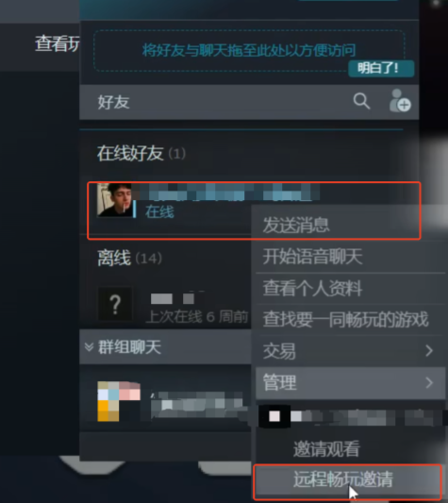Open the online friend's avatar thumbnail
The height and width of the screenshot is (503, 448).
point(114,200)
